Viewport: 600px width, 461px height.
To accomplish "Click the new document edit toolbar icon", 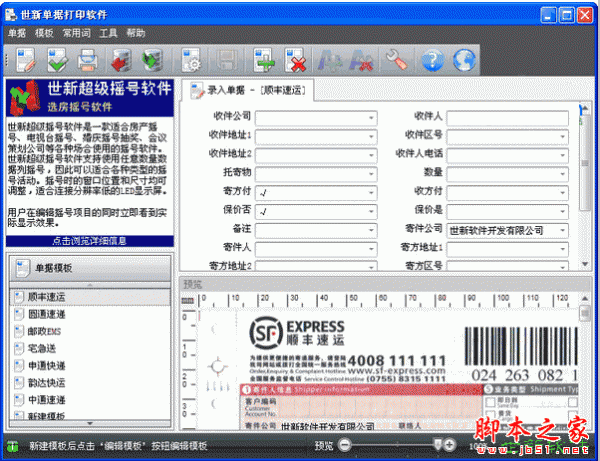I will coord(26,60).
